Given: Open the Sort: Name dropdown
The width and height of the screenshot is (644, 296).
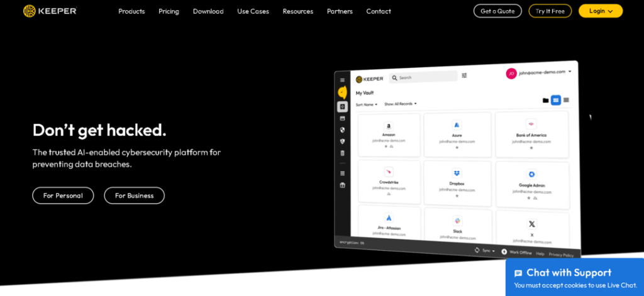Looking at the screenshot, I should tap(367, 105).
